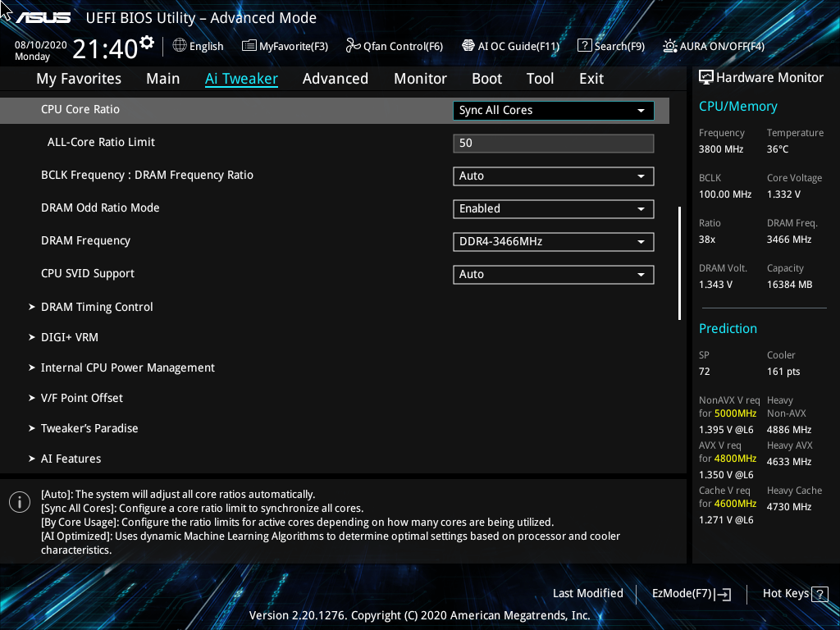Expand DRAM Timing Control

(x=97, y=307)
